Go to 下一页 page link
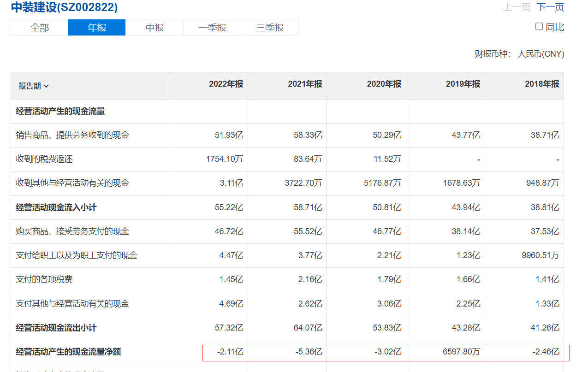 coord(550,7)
